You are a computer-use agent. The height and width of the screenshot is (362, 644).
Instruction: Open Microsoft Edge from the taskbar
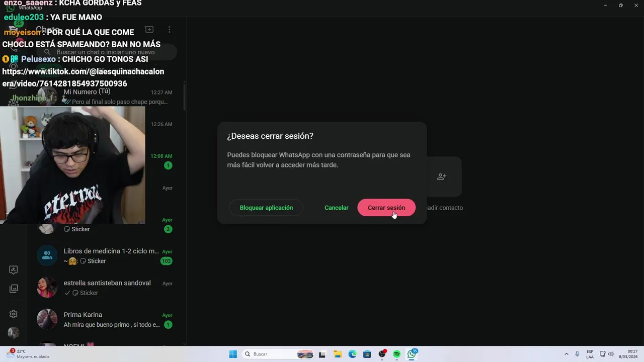coord(353,354)
